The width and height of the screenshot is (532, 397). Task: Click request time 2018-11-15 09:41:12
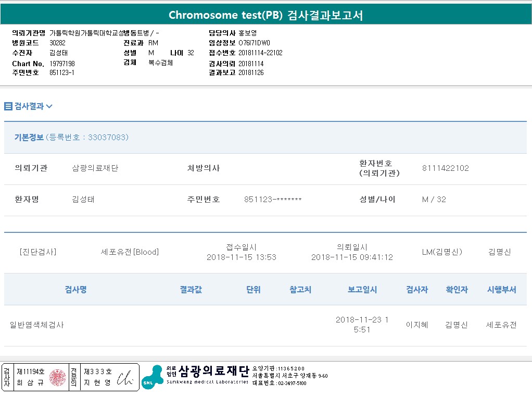click(352, 257)
